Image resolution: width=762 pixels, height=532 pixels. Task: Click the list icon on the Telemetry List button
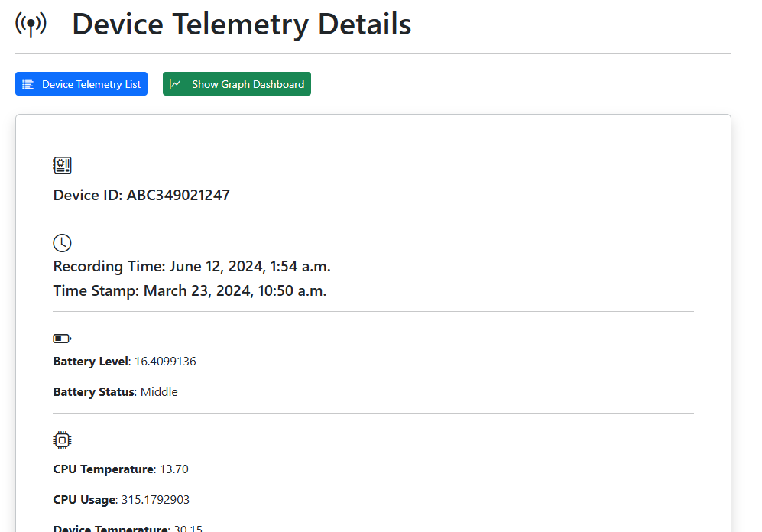(x=28, y=84)
